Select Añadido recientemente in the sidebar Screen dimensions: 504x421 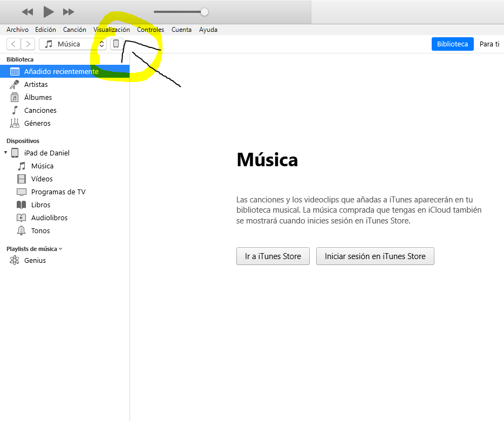pyautogui.click(x=65, y=71)
